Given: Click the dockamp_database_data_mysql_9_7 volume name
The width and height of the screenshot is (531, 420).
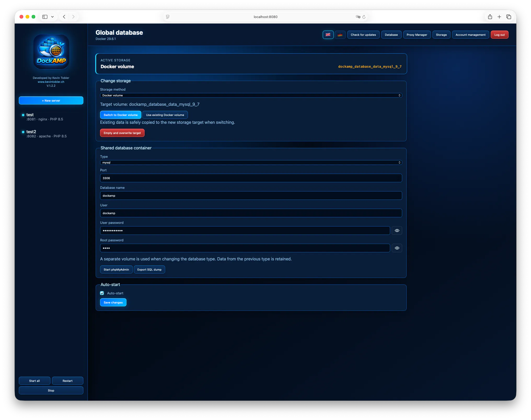Looking at the screenshot, I should point(370,67).
